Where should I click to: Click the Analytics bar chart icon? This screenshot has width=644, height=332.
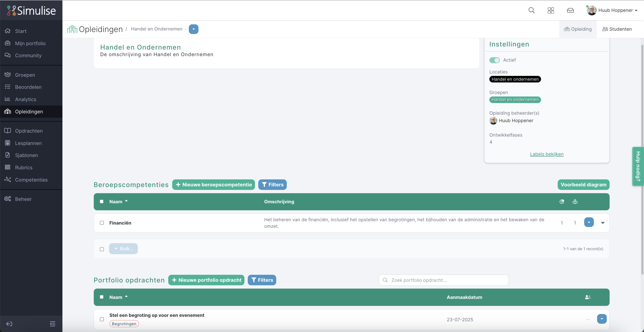tap(7, 99)
